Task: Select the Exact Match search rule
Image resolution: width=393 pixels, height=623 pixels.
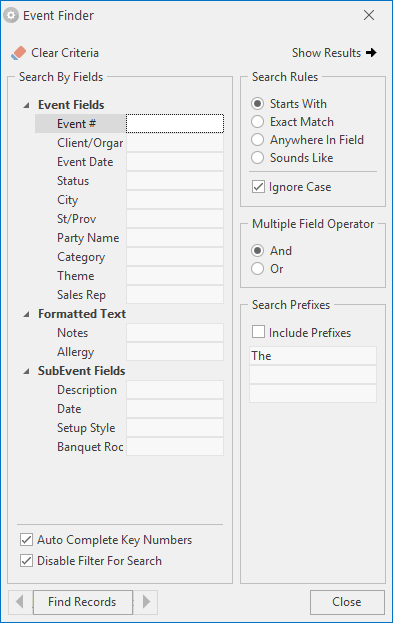Action: pyautogui.click(x=257, y=122)
